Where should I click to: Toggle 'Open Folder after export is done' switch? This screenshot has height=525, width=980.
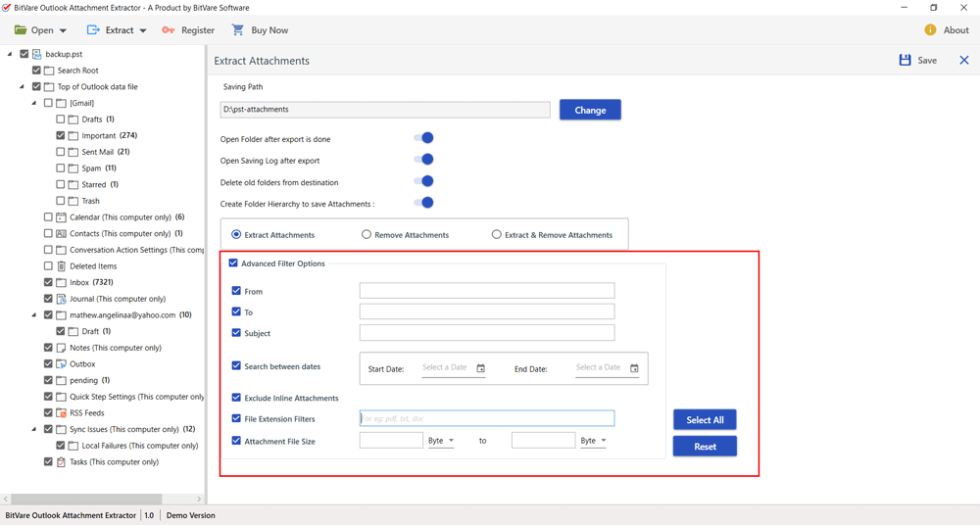[x=423, y=138]
